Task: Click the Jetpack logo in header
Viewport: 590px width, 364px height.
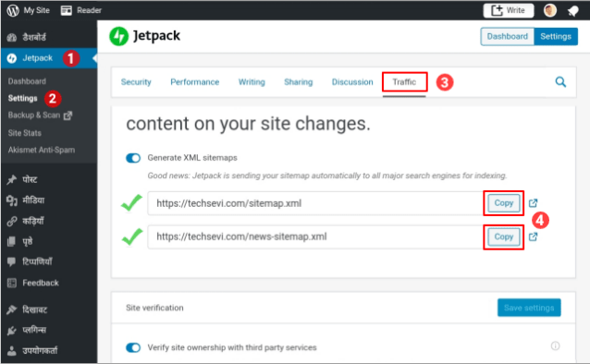Action: 119,36
